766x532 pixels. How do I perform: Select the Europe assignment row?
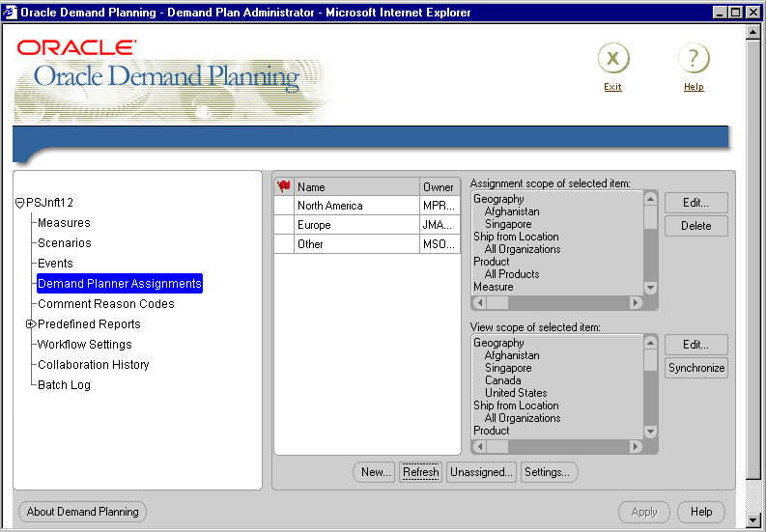[367, 225]
